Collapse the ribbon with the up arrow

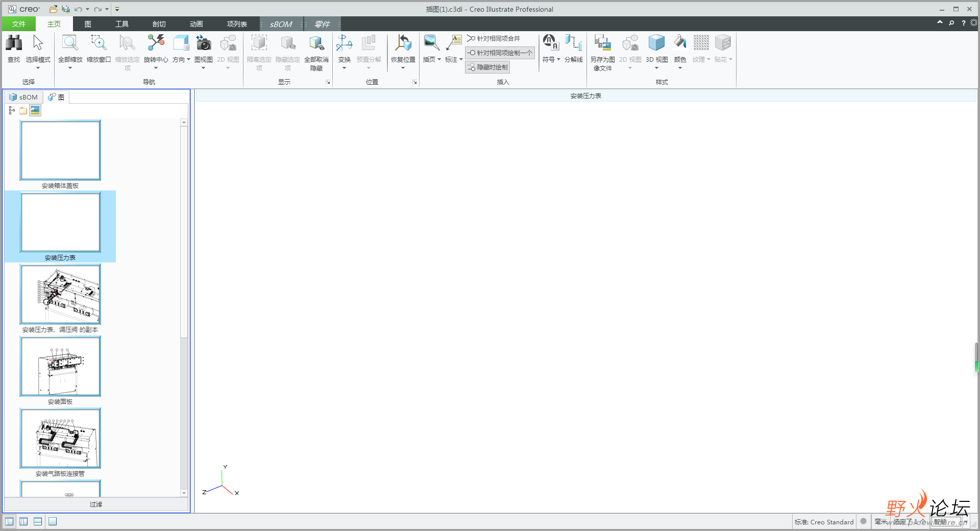click(940, 22)
